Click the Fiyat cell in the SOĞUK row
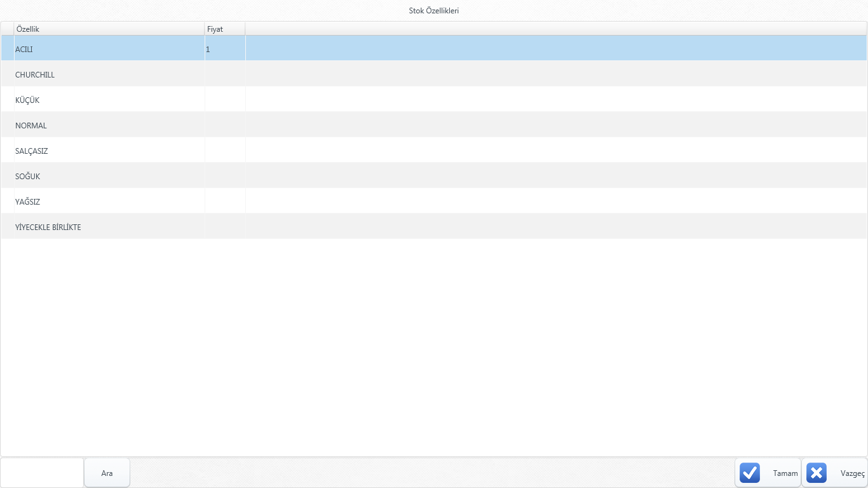This screenshot has height=488, width=868. point(224,176)
